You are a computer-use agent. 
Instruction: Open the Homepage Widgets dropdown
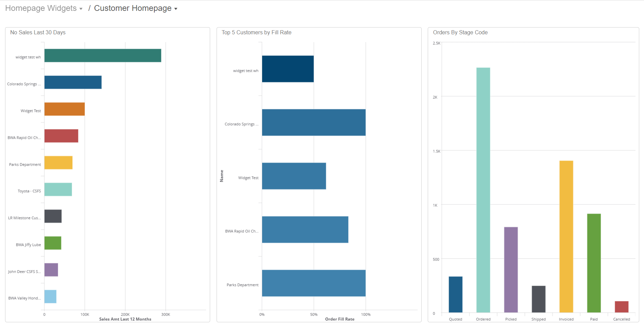pos(81,9)
